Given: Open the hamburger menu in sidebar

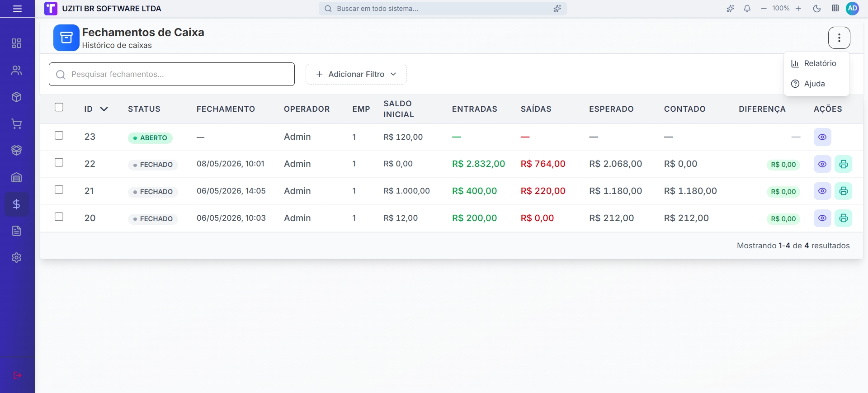Looking at the screenshot, I should click(17, 9).
